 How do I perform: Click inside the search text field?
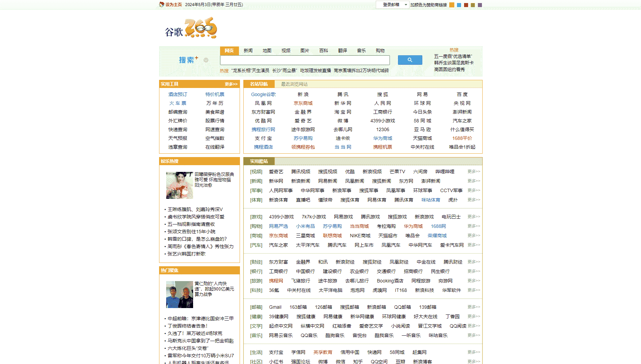pyautogui.click(x=305, y=60)
